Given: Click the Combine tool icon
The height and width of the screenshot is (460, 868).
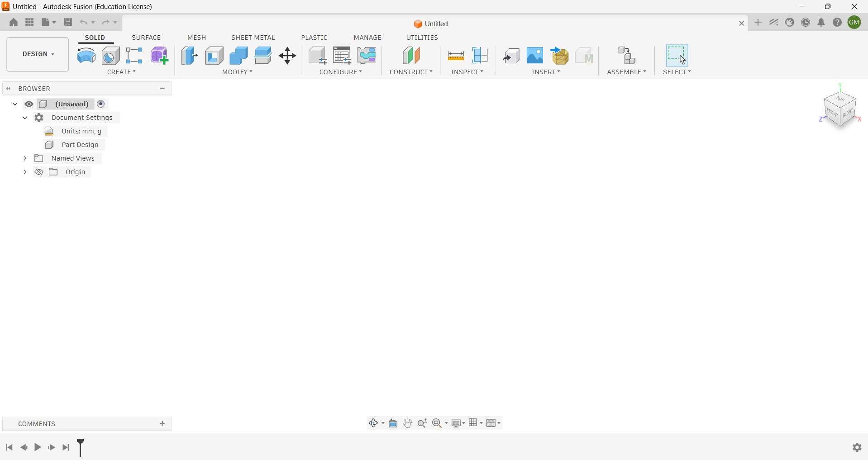Looking at the screenshot, I should point(239,56).
